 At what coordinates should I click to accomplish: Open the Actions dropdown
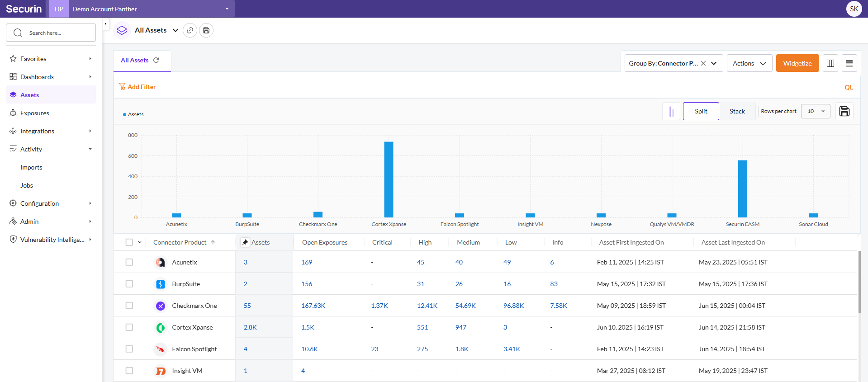[749, 63]
